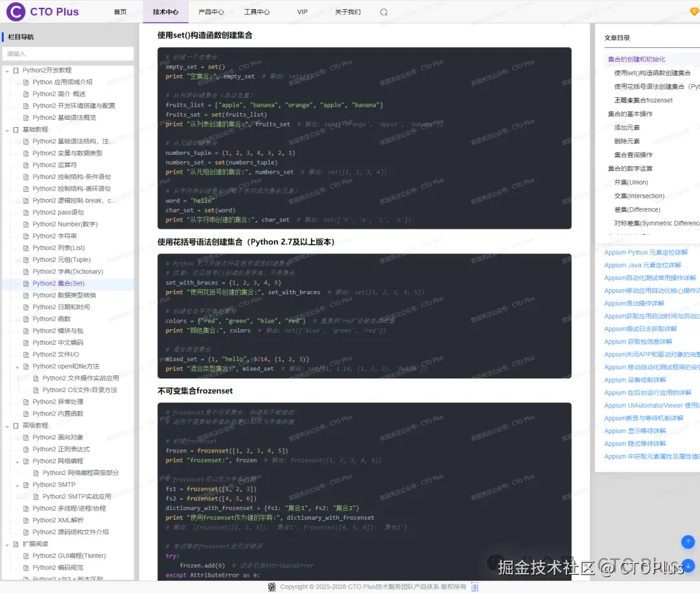Open the 技术中心 navigation tab
This screenshot has height=593, width=700.
pyautogui.click(x=166, y=12)
